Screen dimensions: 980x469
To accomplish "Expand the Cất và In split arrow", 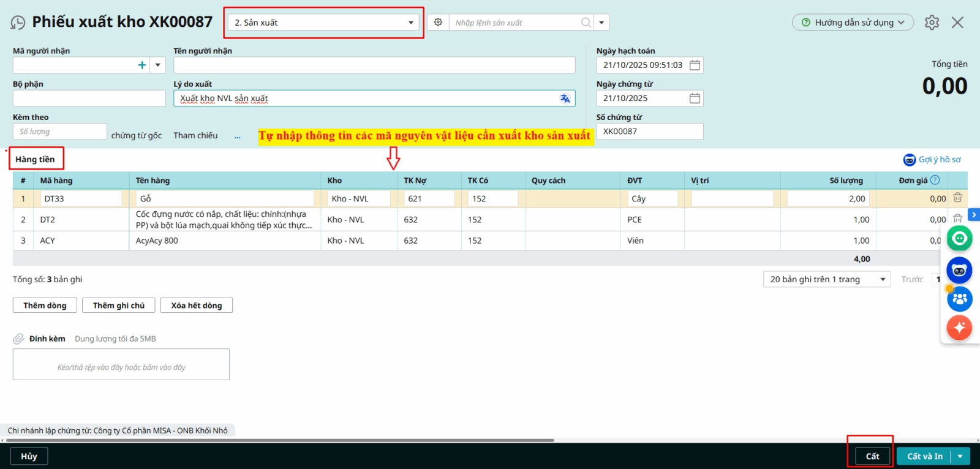I will coord(960,456).
